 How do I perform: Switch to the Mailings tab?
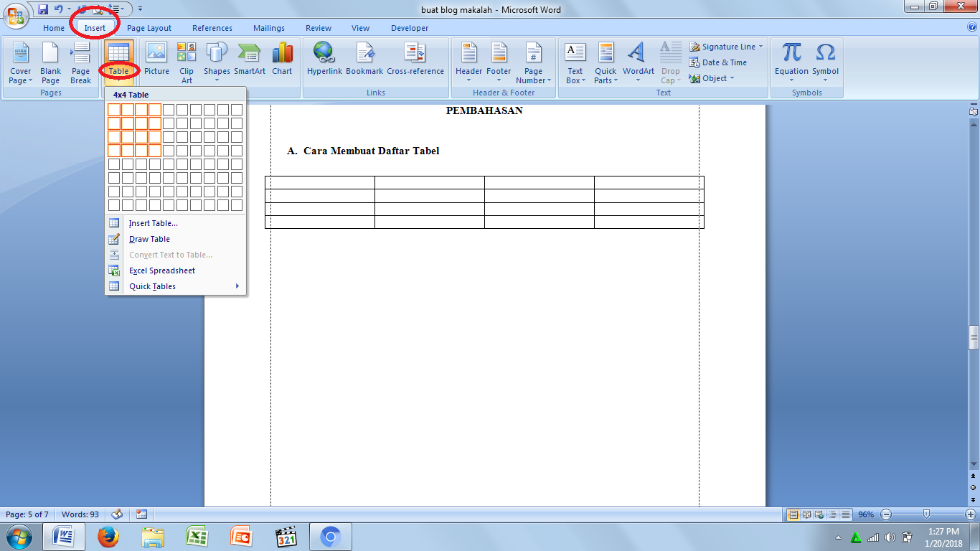pos(268,28)
